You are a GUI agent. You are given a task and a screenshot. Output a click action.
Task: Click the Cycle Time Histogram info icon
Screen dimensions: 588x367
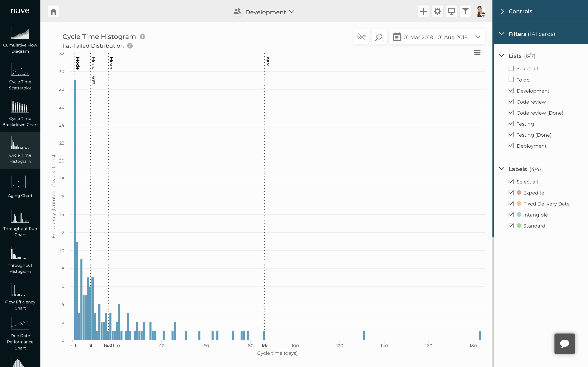tap(142, 36)
